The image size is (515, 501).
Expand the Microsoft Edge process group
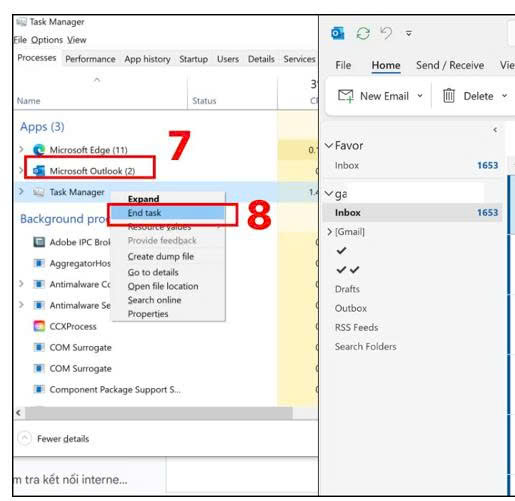(21, 149)
